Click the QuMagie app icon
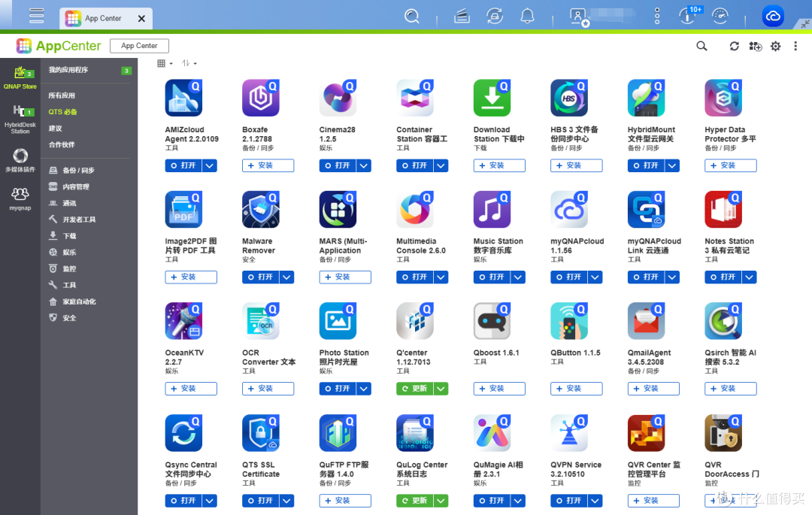This screenshot has width=812, height=515. coord(492,433)
